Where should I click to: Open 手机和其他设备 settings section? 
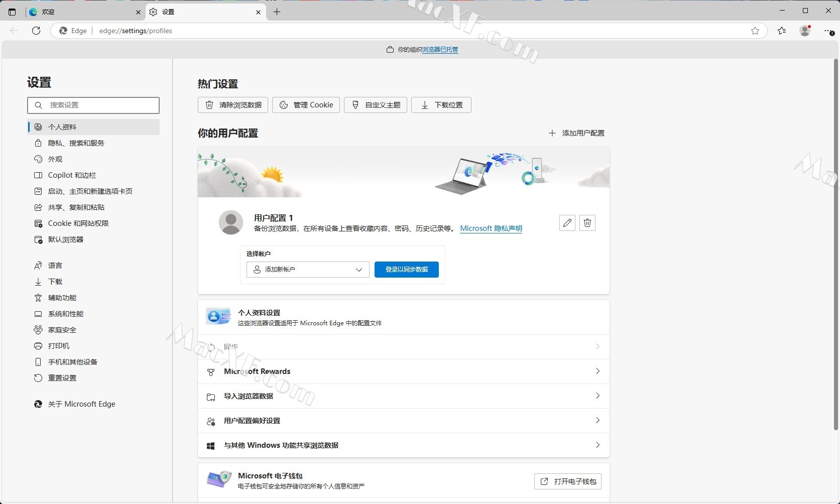coord(94,362)
